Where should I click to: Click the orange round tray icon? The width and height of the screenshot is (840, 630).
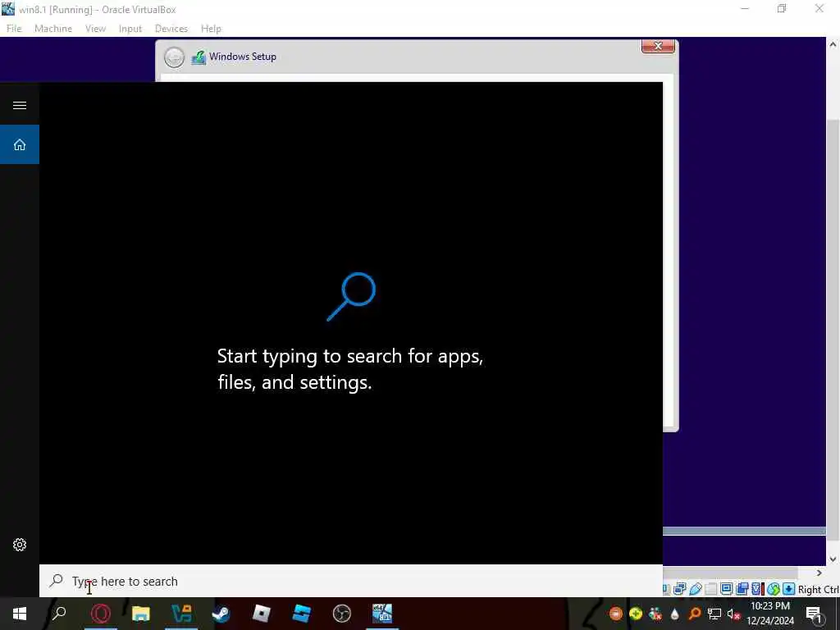[x=616, y=614]
